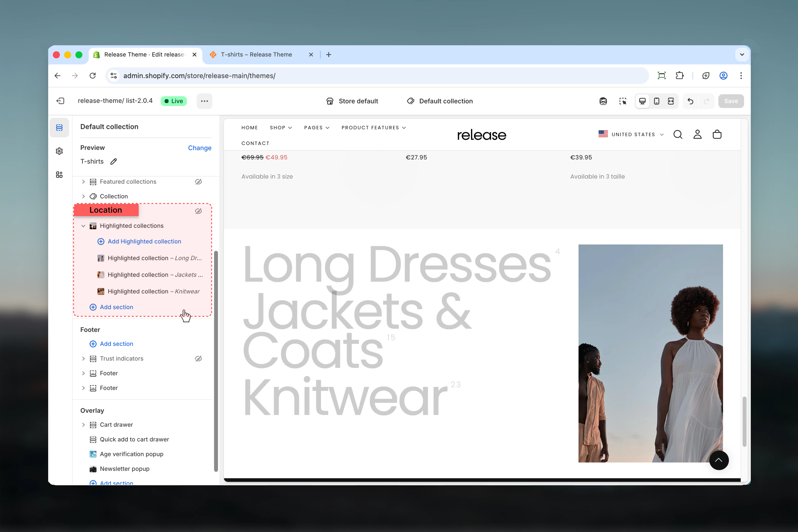Enable the element selector inspector icon
This screenshot has height=532, width=798.
tap(623, 101)
